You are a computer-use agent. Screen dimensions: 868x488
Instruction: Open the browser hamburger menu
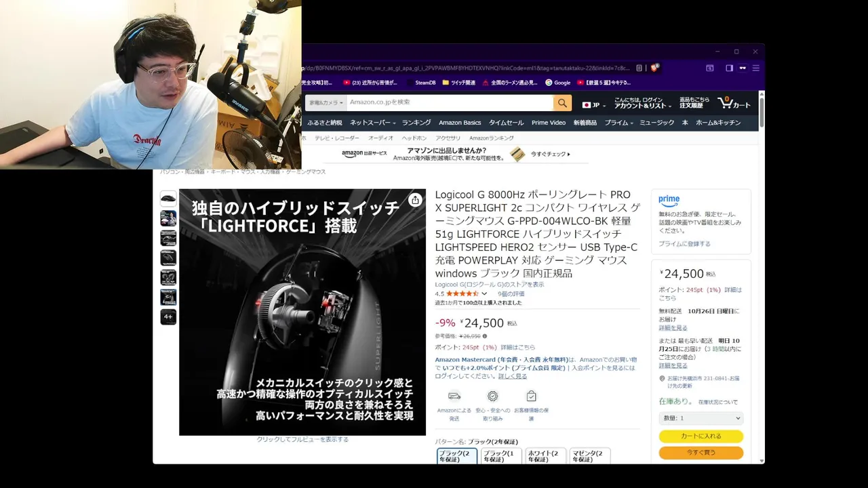[x=755, y=68]
